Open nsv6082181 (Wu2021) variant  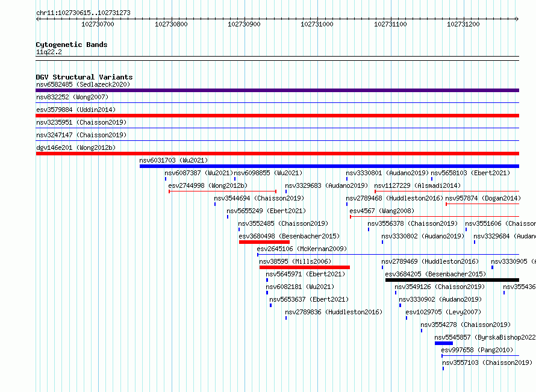[x=300, y=287]
